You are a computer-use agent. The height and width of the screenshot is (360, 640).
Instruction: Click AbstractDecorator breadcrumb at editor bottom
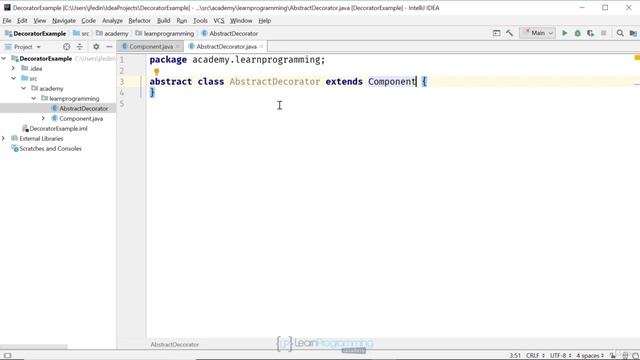(x=175, y=344)
